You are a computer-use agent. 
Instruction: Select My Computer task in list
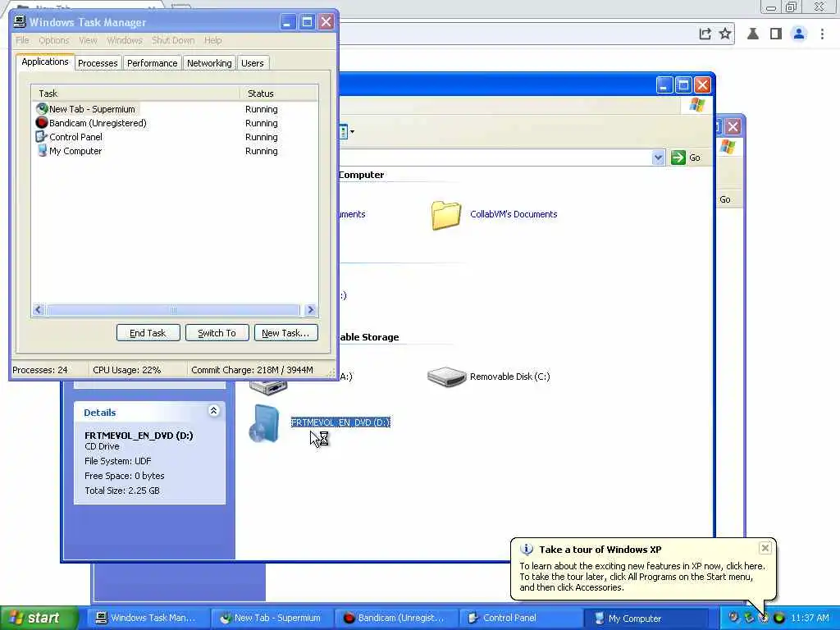click(174, 151)
